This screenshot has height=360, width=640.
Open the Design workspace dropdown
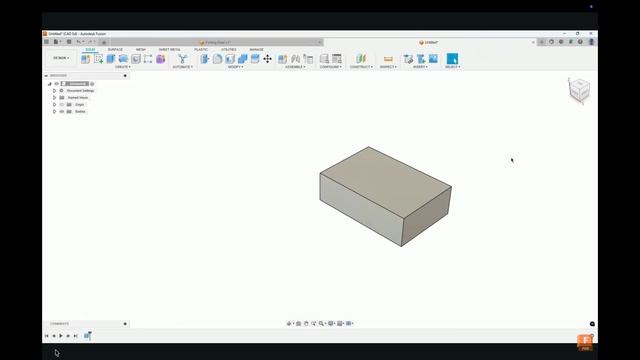point(61,58)
